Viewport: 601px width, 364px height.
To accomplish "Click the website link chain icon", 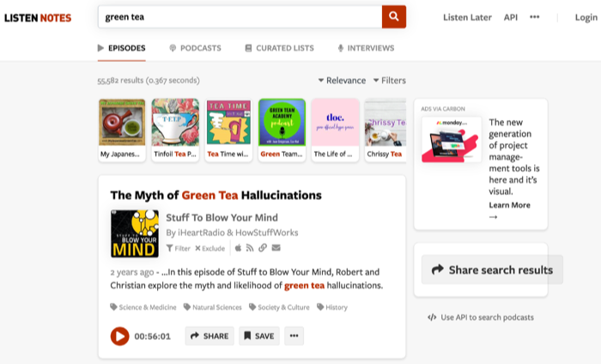I will pos(263,248).
